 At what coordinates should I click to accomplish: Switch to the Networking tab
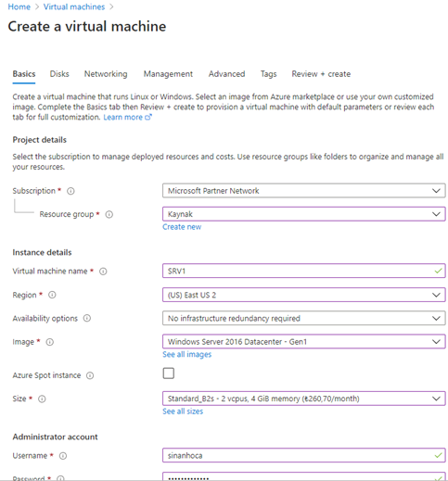point(106,74)
